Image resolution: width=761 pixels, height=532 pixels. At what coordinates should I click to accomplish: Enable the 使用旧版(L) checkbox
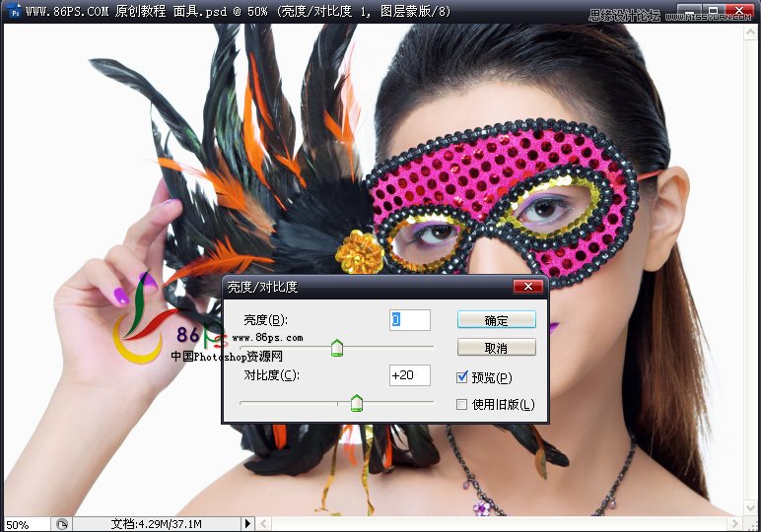tap(462, 404)
